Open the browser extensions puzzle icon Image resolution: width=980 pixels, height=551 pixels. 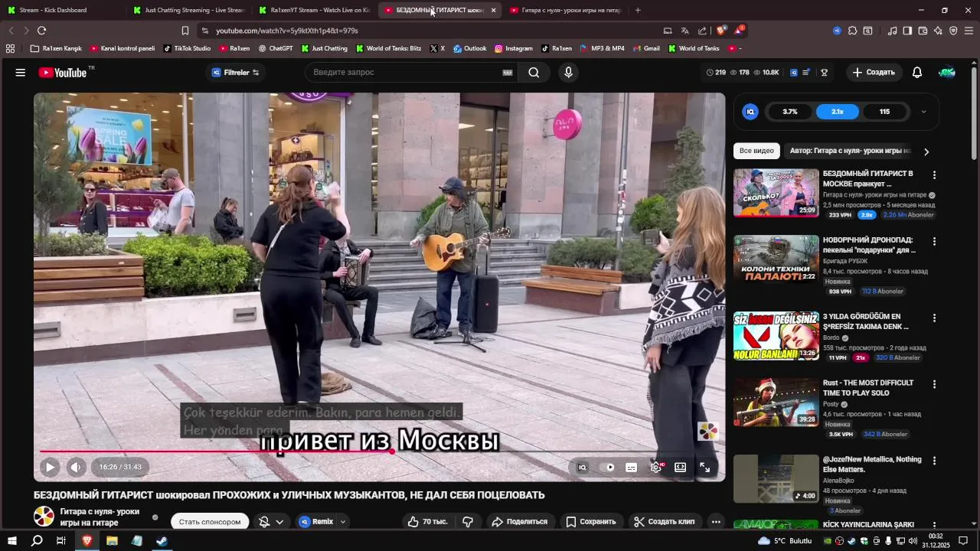pyautogui.click(x=852, y=31)
